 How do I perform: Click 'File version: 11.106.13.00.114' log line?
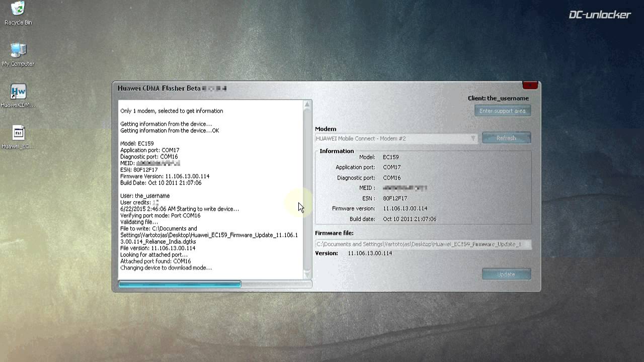pos(157,248)
